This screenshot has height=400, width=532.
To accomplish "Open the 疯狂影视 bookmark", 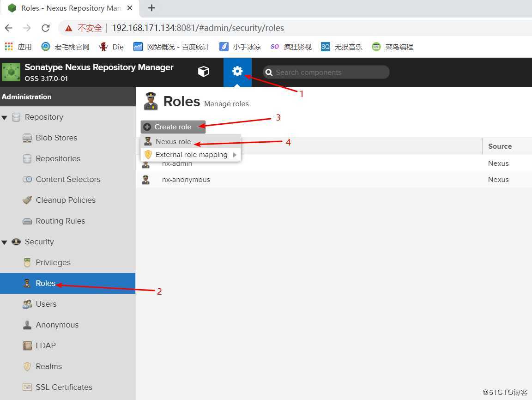I will click(x=291, y=47).
